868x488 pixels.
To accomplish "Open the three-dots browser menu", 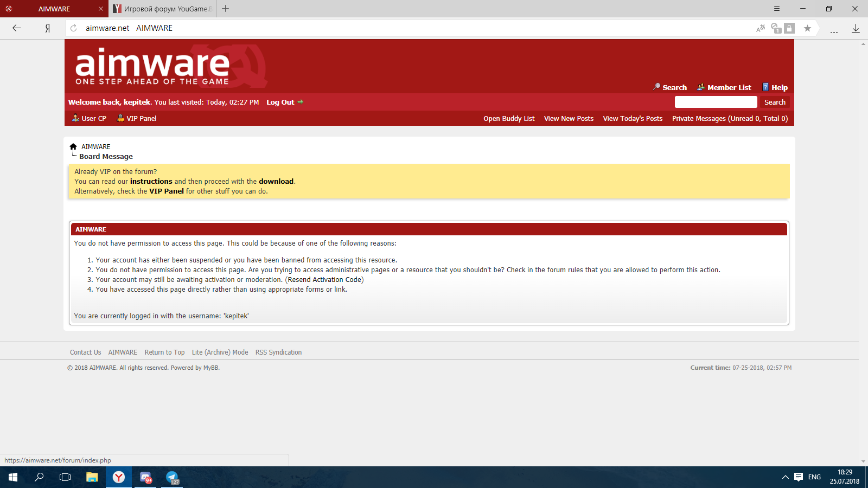I will point(834,31).
